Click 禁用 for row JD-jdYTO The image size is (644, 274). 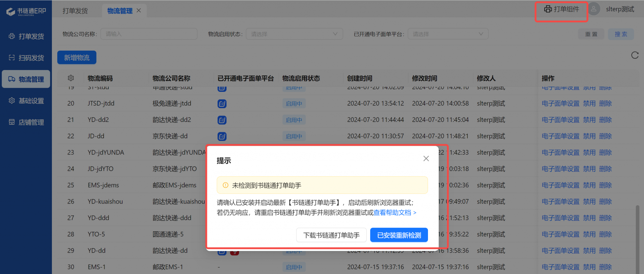pos(589,169)
